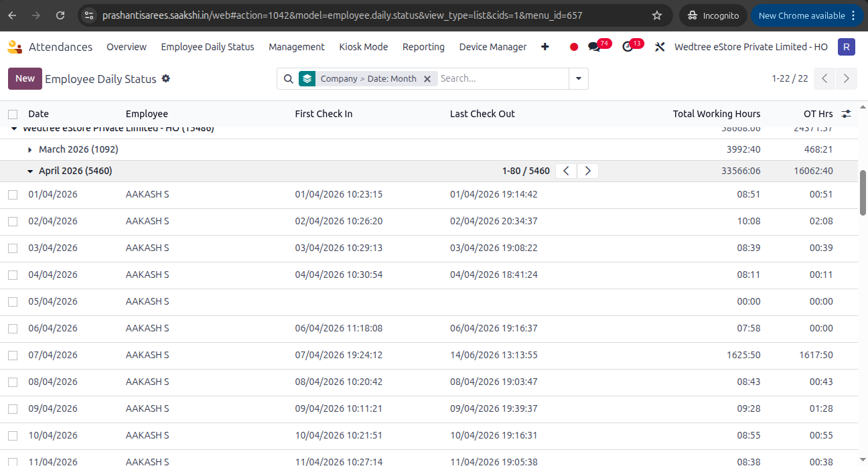Select the 07/04/2026 row checkbox
The image size is (868, 466).
tap(13, 356)
